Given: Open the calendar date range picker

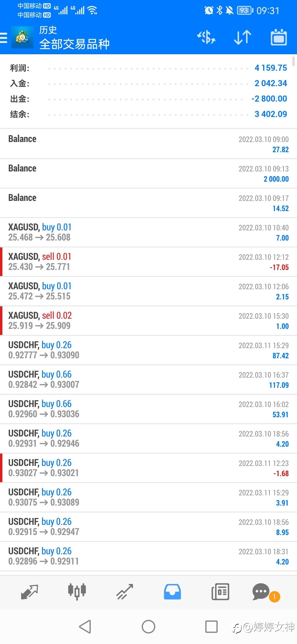Looking at the screenshot, I should [279, 37].
